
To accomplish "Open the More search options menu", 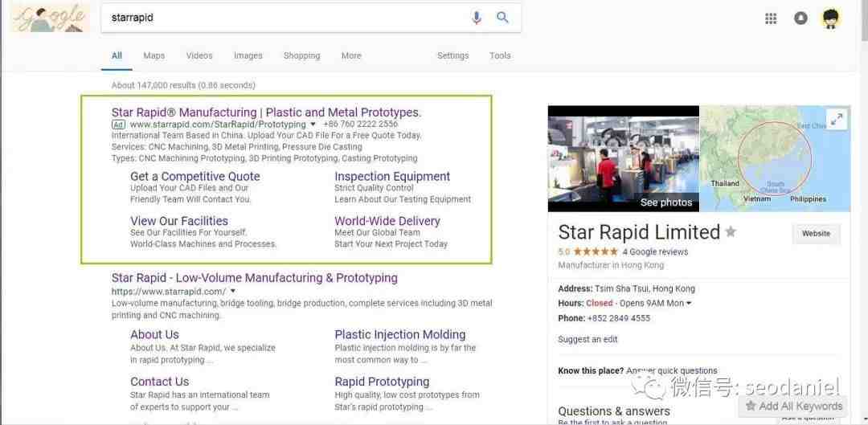I will 351,56.
